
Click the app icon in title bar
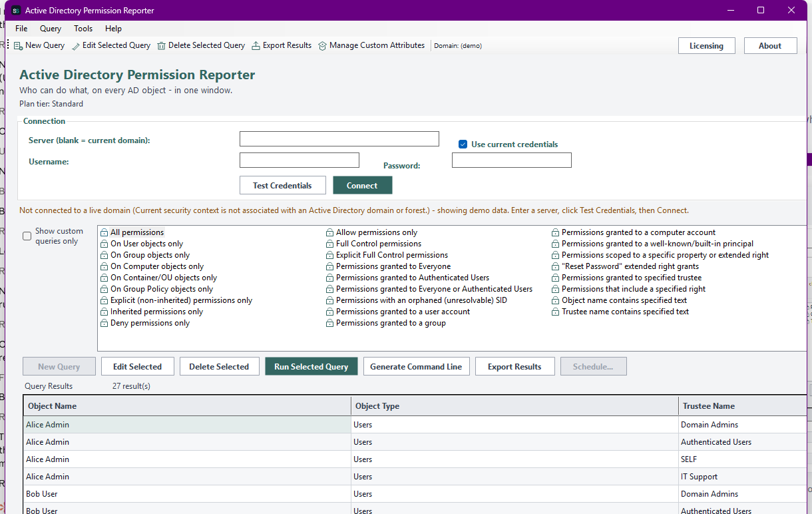point(16,11)
